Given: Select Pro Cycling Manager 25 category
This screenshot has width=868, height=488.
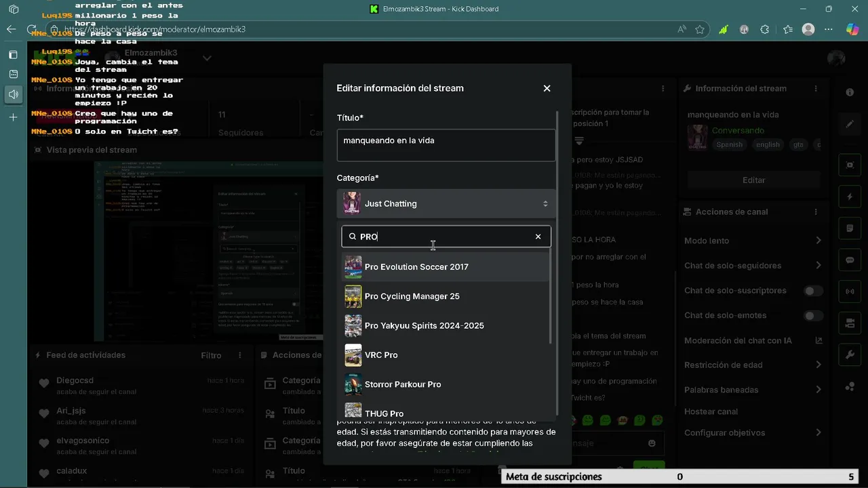Looking at the screenshot, I should coord(446,296).
